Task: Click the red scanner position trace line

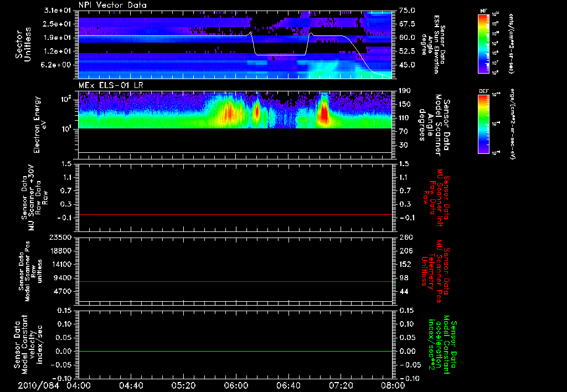Action: [235, 281]
